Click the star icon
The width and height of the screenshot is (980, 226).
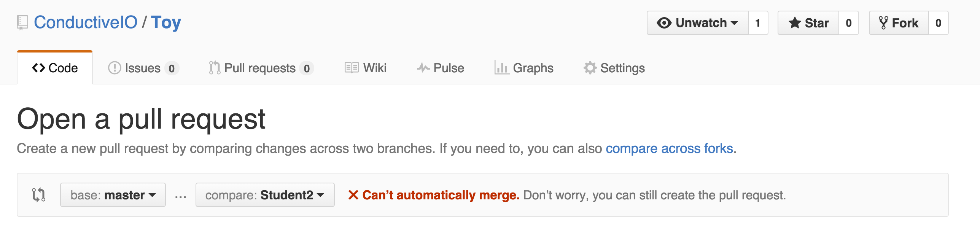point(795,23)
